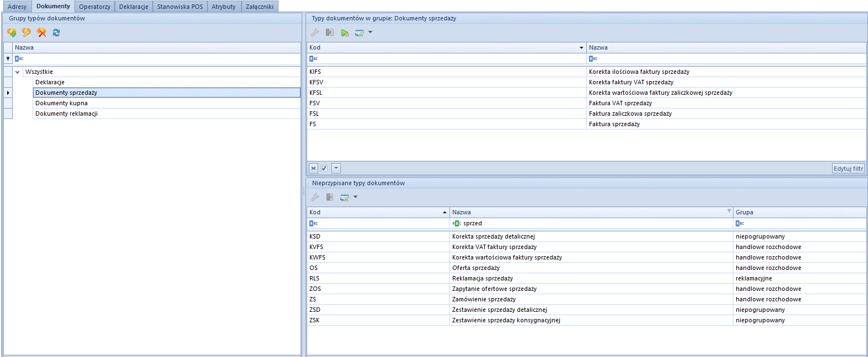Open the export dropdown arrow in the upper toolbar

click(370, 33)
